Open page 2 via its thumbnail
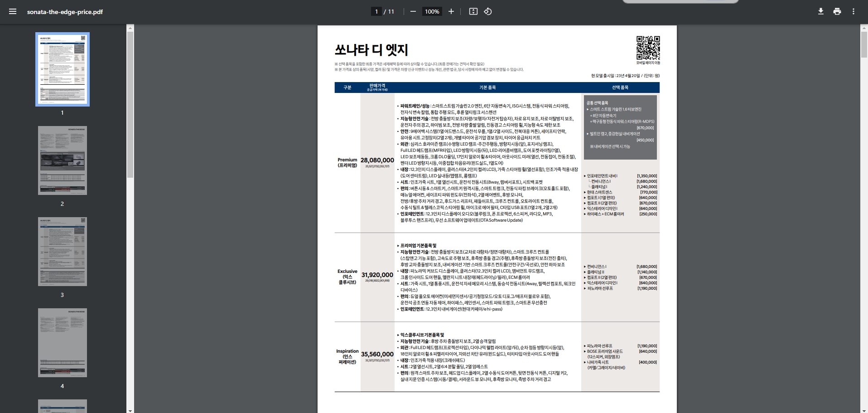868x413 pixels. click(x=62, y=160)
